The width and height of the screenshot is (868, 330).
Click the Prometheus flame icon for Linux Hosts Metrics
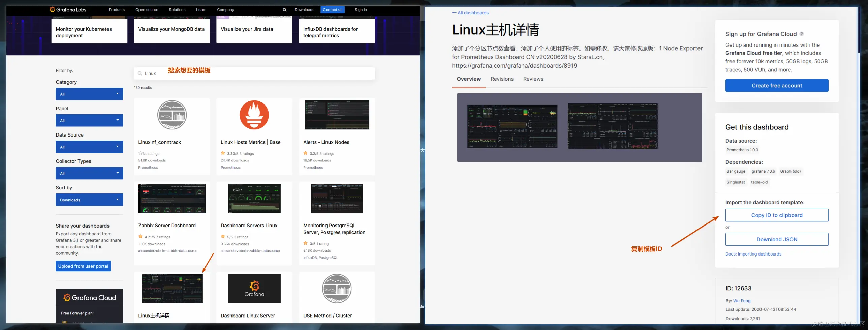(x=254, y=115)
